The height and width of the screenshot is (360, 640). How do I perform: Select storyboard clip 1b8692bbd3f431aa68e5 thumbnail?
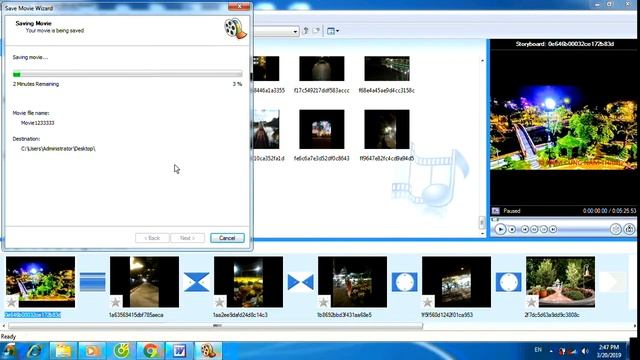coord(353,282)
